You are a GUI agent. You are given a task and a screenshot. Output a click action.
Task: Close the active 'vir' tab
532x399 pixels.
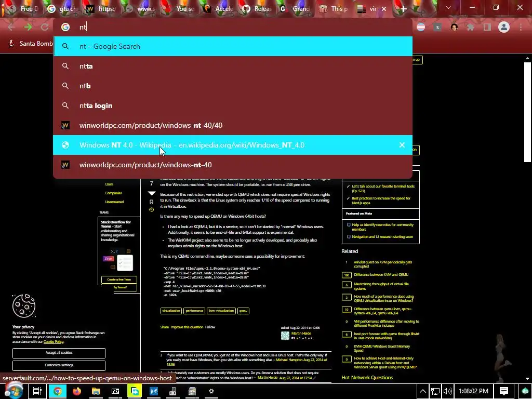coord(384,9)
